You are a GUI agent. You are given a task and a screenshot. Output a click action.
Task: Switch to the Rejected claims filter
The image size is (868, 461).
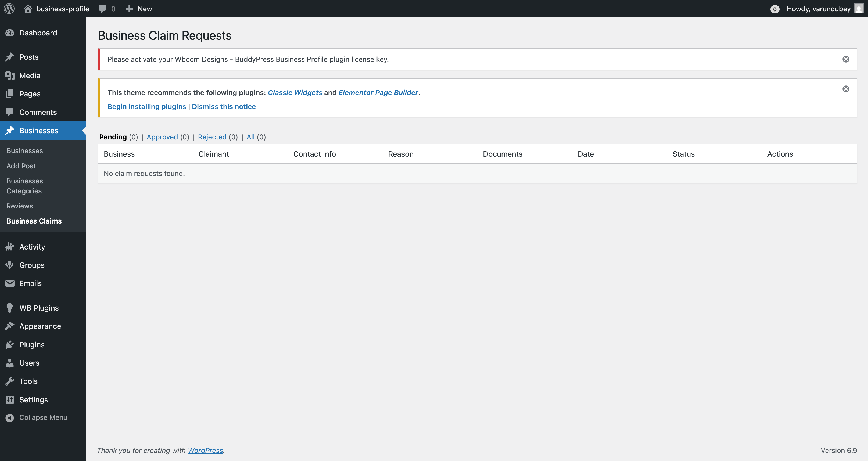212,137
